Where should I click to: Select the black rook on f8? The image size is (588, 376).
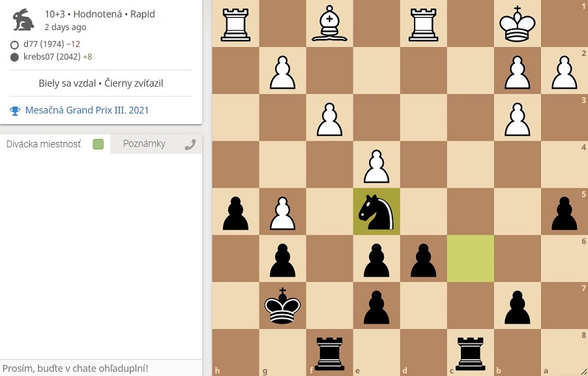click(329, 352)
